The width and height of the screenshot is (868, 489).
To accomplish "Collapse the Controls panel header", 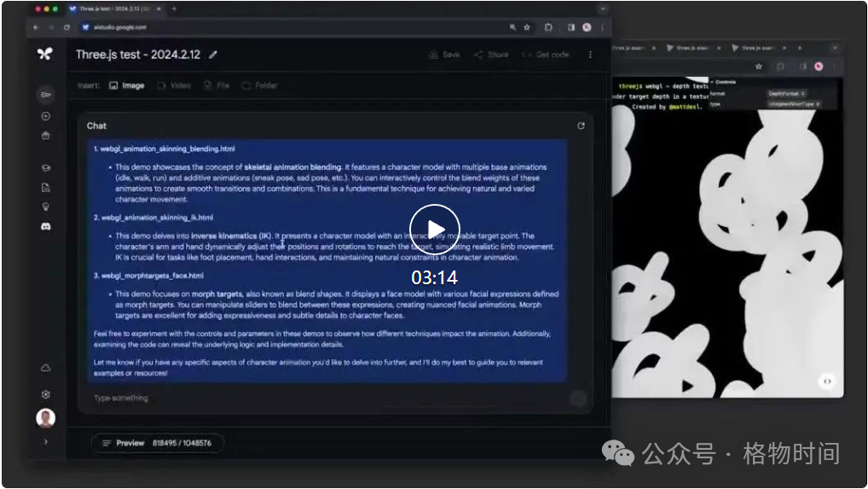I will (725, 82).
